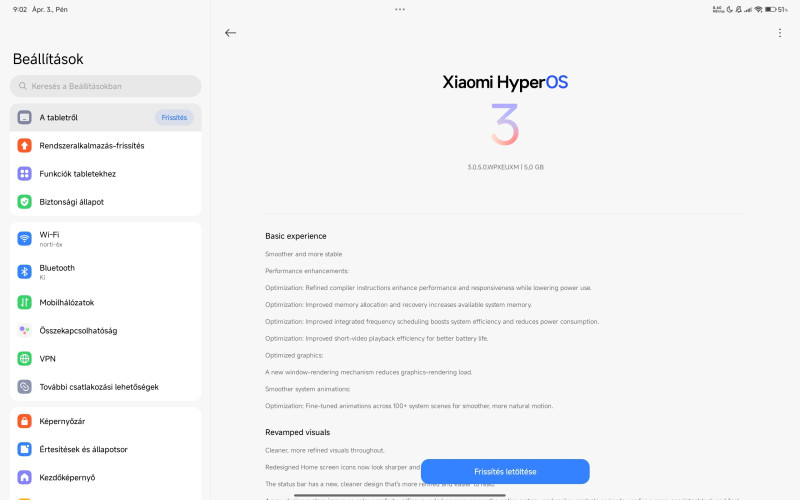Tap the Képernyőzár lock icon

(24, 421)
